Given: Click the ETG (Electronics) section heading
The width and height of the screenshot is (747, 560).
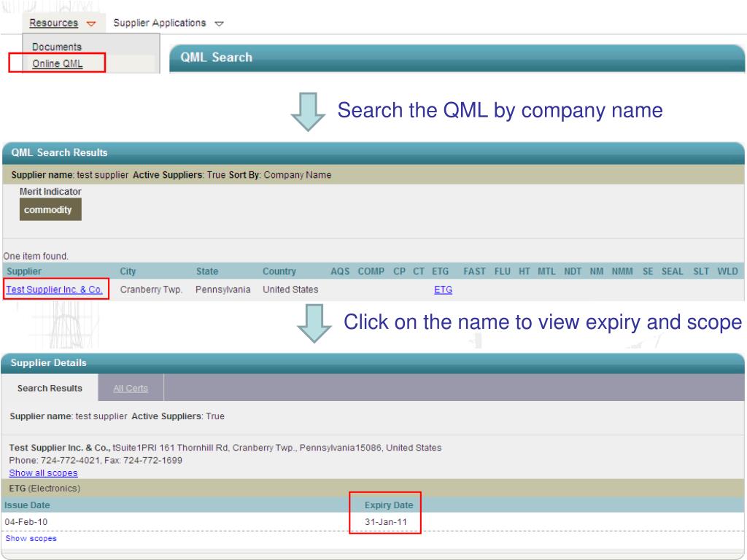Looking at the screenshot, I should coord(44,488).
